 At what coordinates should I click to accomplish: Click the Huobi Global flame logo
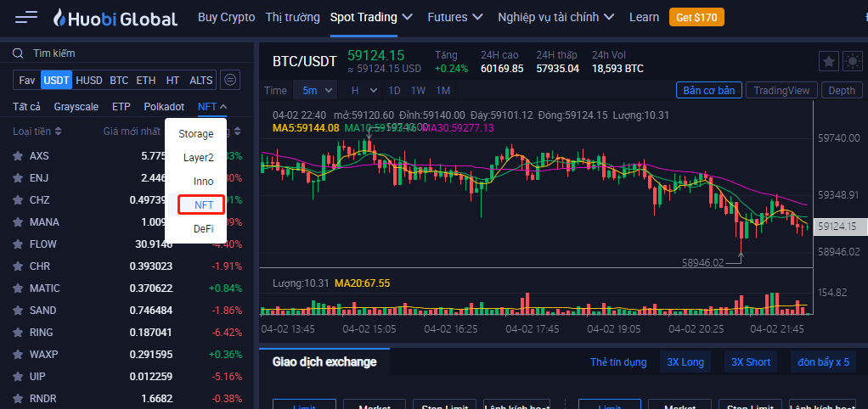[59, 18]
